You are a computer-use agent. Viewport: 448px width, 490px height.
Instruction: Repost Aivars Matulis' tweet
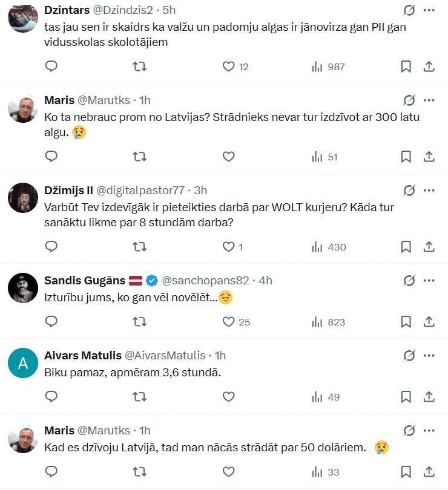click(x=139, y=397)
